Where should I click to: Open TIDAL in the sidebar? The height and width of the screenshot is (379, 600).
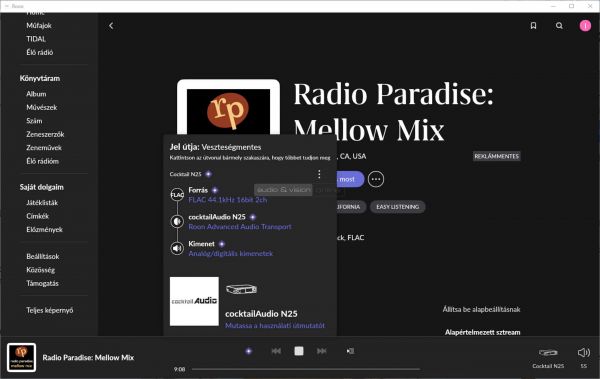pyautogui.click(x=36, y=39)
